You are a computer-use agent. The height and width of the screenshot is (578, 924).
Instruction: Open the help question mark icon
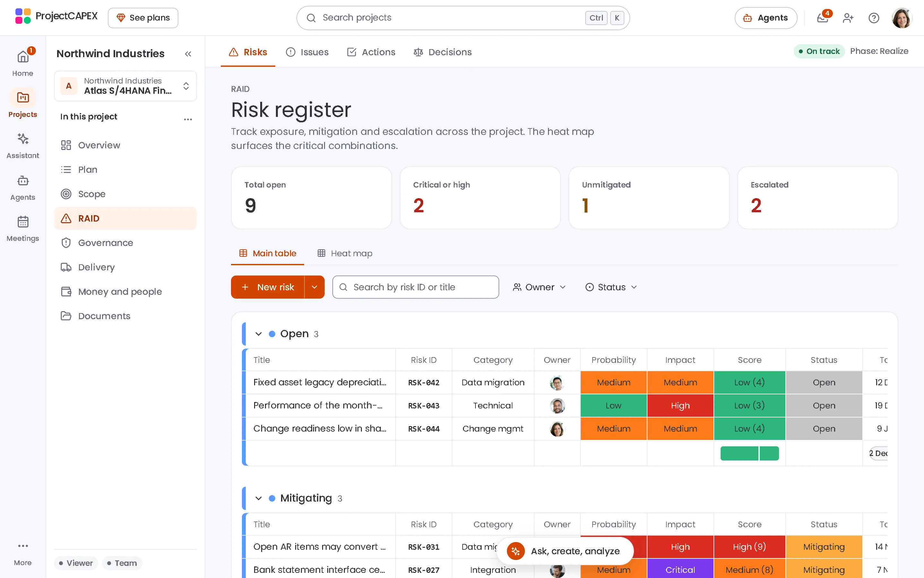(x=874, y=18)
